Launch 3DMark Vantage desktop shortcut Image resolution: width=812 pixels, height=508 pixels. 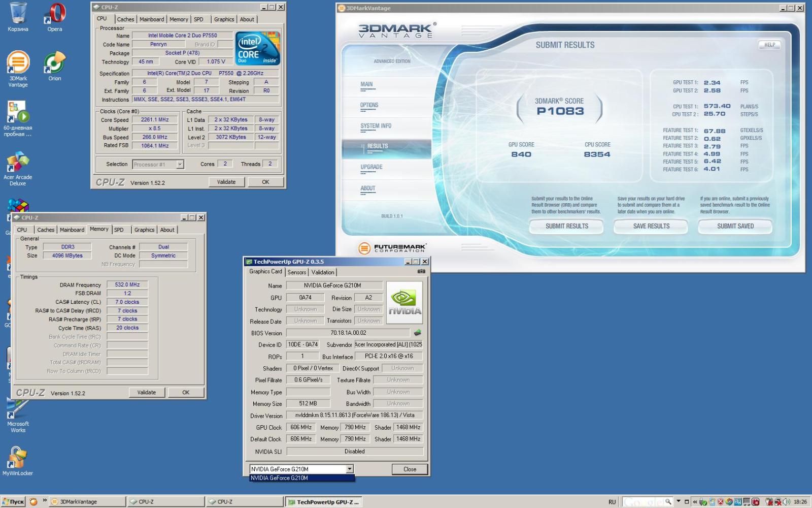click(18, 69)
